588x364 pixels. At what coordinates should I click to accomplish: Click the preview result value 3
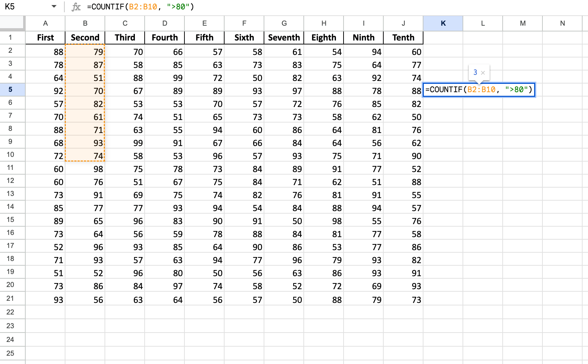point(475,72)
